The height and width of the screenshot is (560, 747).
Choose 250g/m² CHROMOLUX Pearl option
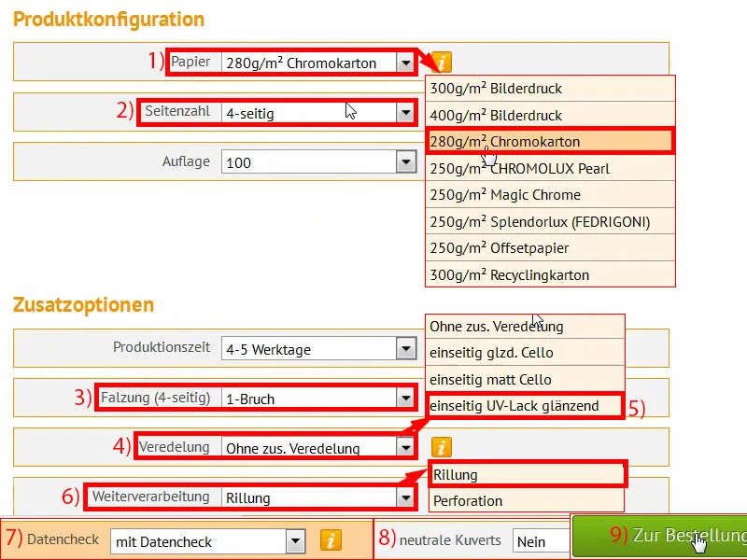[x=550, y=168]
